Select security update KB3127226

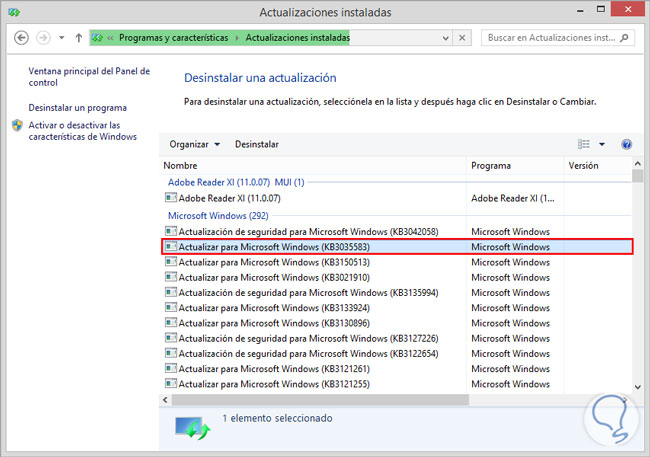[x=396, y=338]
